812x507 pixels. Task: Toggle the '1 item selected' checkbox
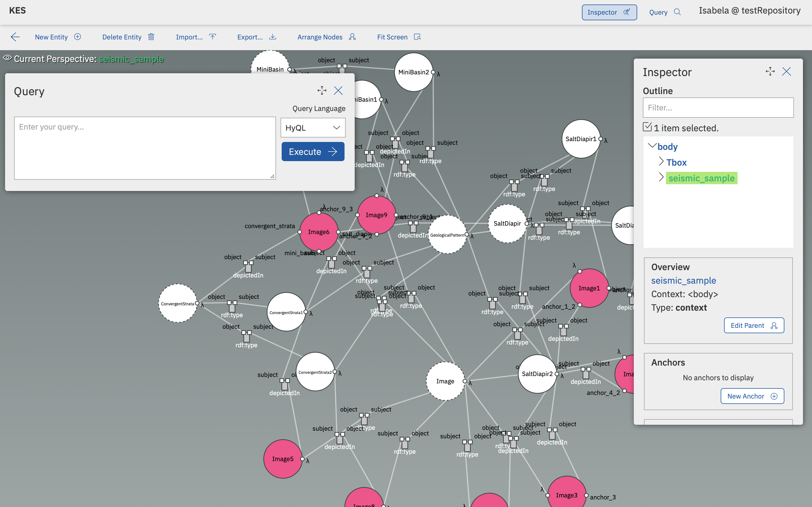tap(647, 127)
